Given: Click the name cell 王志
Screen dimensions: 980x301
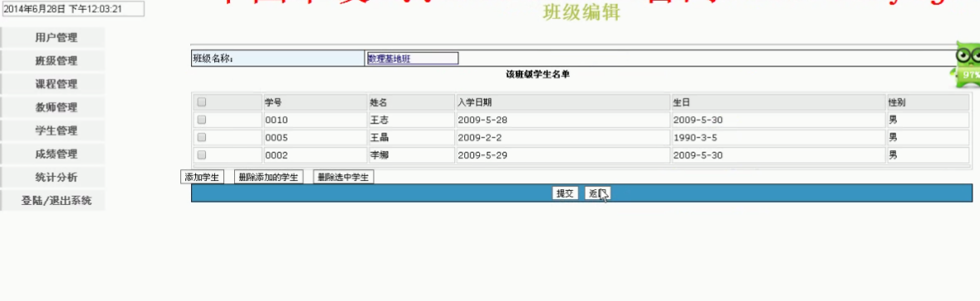Looking at the screenshot, I should click(x=411, y=120).
